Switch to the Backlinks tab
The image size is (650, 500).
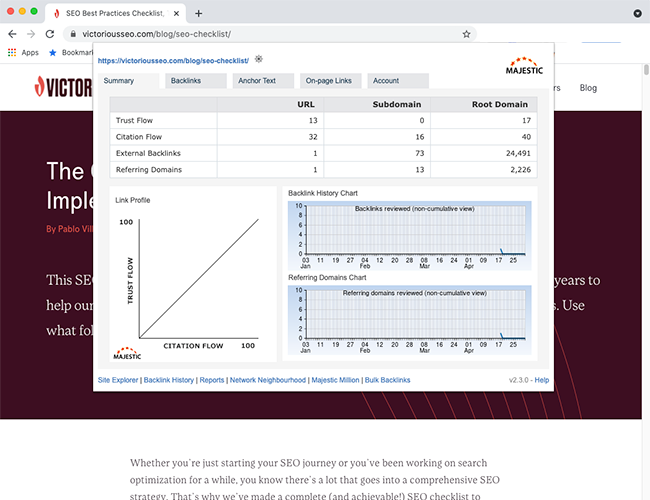tap(185, 81)
